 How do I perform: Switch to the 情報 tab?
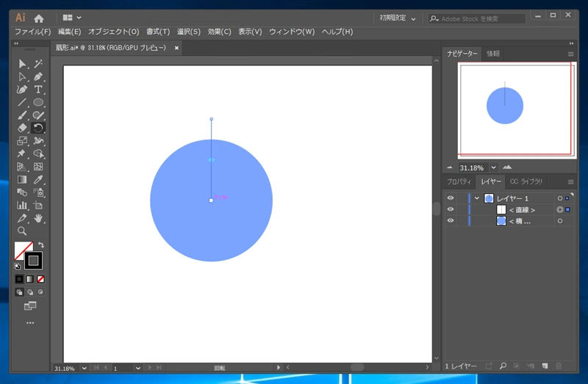point(493,54)
